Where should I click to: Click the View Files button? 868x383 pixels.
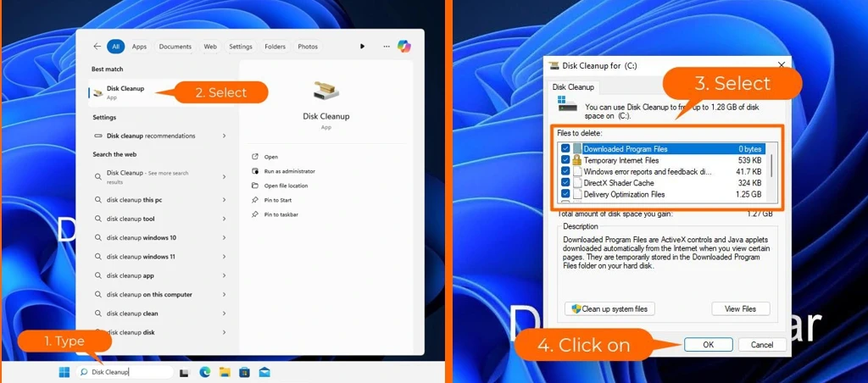[x=740, y=308]
